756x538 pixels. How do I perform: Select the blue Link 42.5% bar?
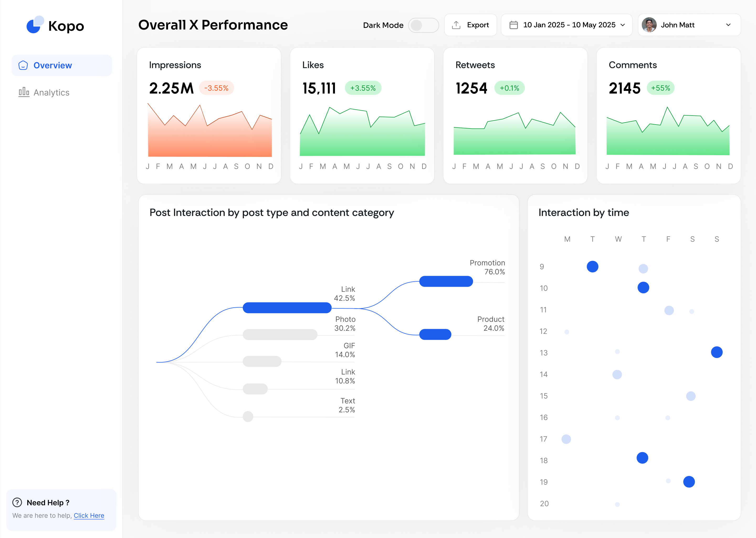click(287, 307)
